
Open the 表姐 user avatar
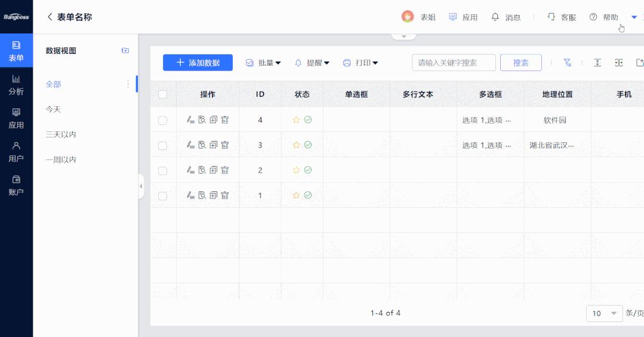coord(408,17)
